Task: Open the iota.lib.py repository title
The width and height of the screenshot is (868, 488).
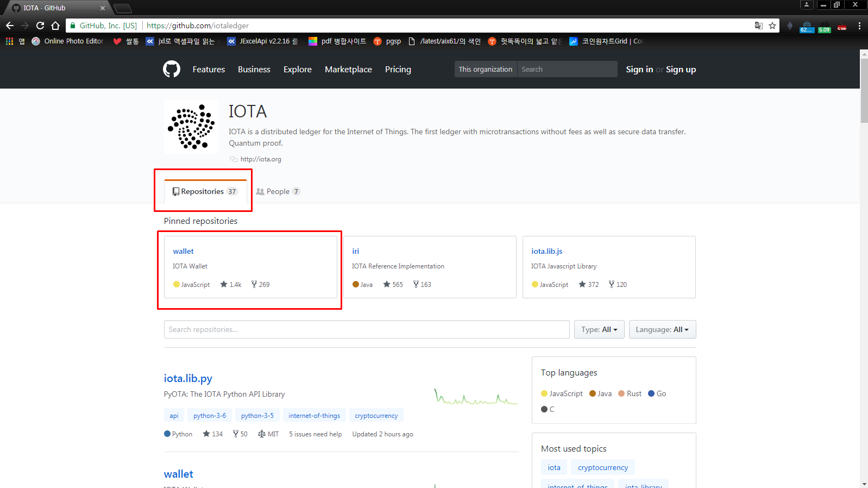Action: pyautogui.click(x=188, y=379)
